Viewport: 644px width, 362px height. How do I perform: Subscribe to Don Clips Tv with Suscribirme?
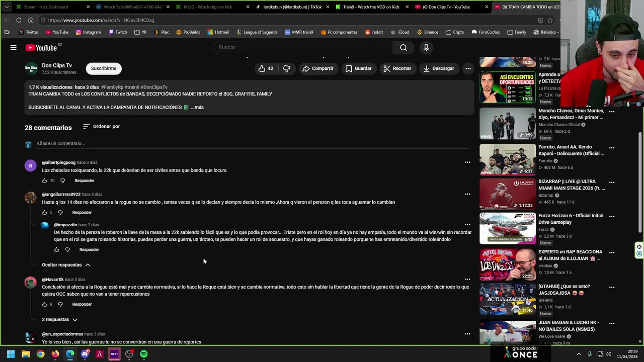click(x=104, y=68)
